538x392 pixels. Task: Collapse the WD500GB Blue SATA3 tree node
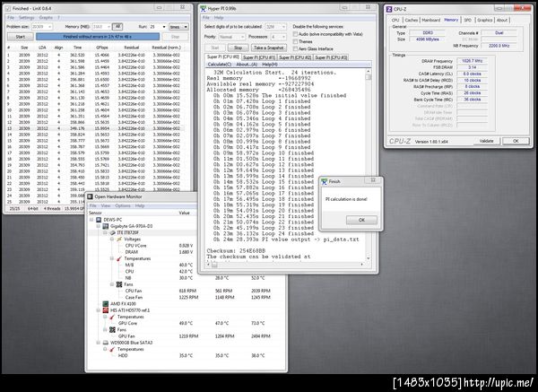coord(98,343)
